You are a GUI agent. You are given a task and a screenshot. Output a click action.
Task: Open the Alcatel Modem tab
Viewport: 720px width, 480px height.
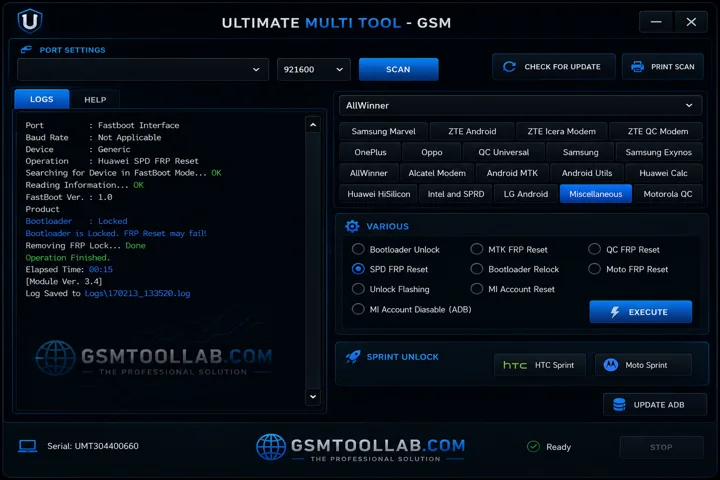tap(437, 173)
